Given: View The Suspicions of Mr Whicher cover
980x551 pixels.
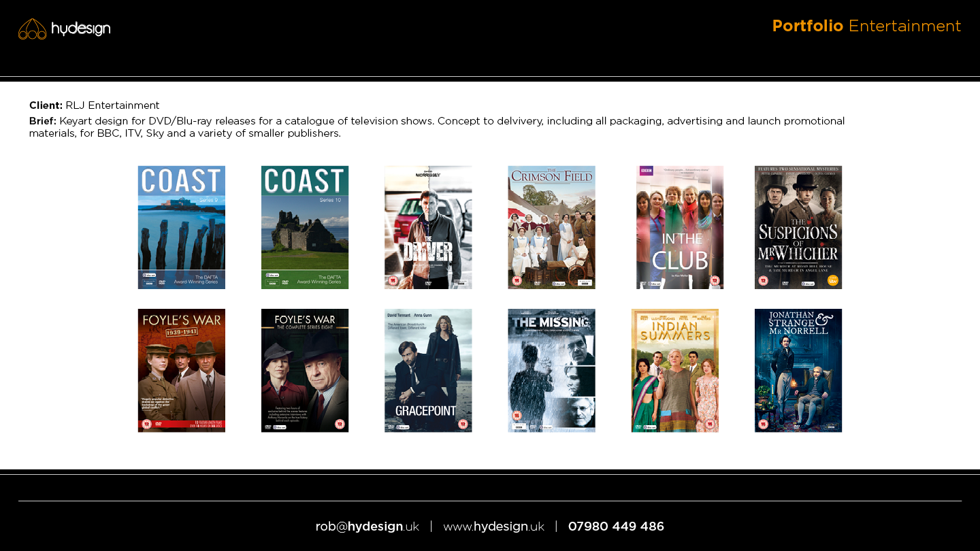Looking at the screenshot, I should pyautogui.click(x=798, y=227).
